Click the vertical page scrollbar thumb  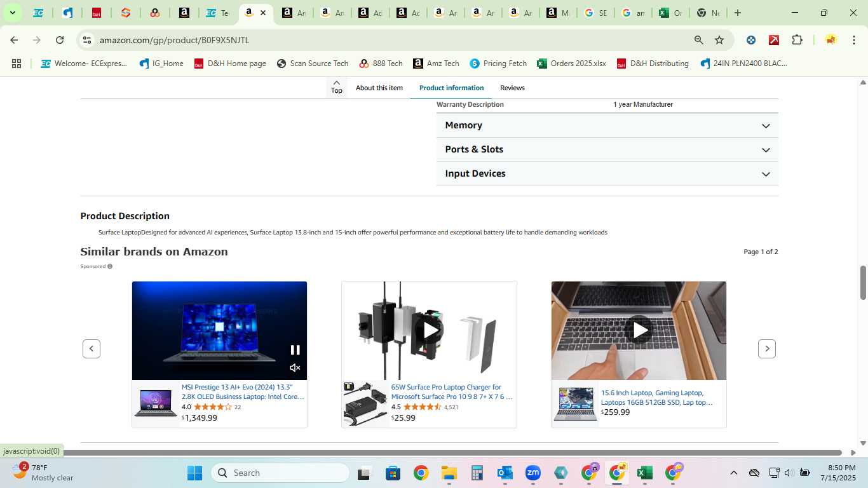pos(863,283)
